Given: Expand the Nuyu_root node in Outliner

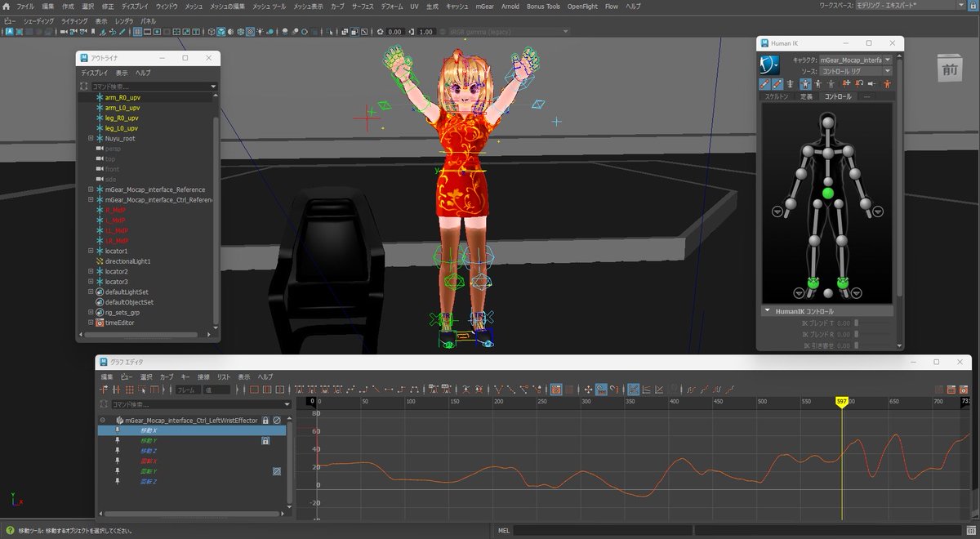Looking at the screenshot, I should pos(91,138).
